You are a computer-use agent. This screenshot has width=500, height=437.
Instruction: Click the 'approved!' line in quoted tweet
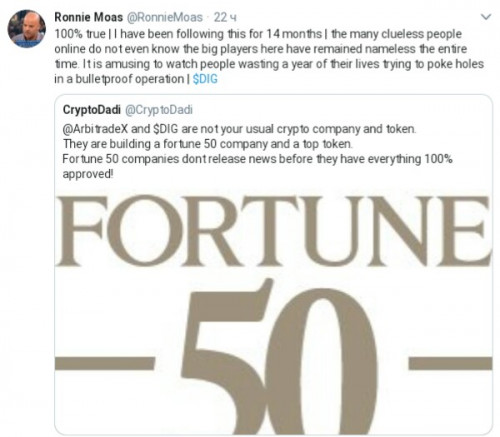88,174
